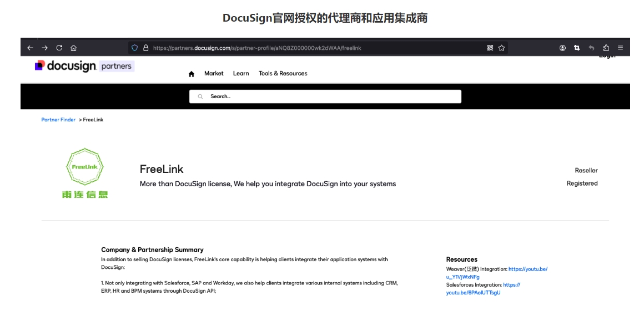Viewport: 644px width, 311px height.
Task: Open the extensions puzzle icon
Action: [x=606, y=48]
